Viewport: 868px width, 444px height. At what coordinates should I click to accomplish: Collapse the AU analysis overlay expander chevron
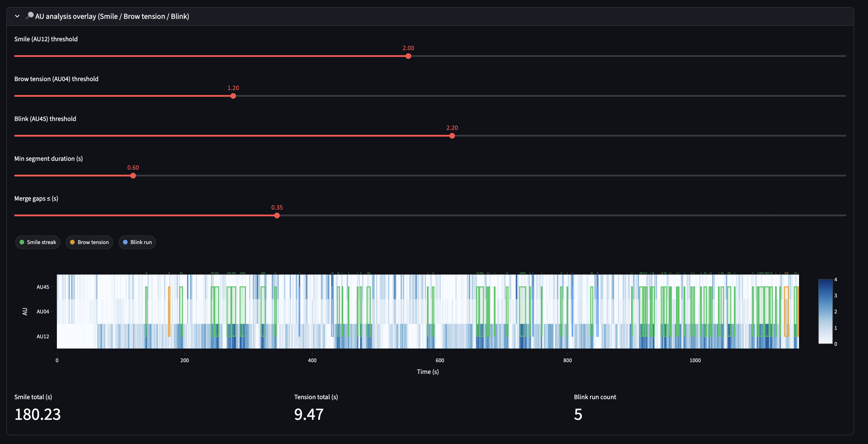(x=17, y=16)
